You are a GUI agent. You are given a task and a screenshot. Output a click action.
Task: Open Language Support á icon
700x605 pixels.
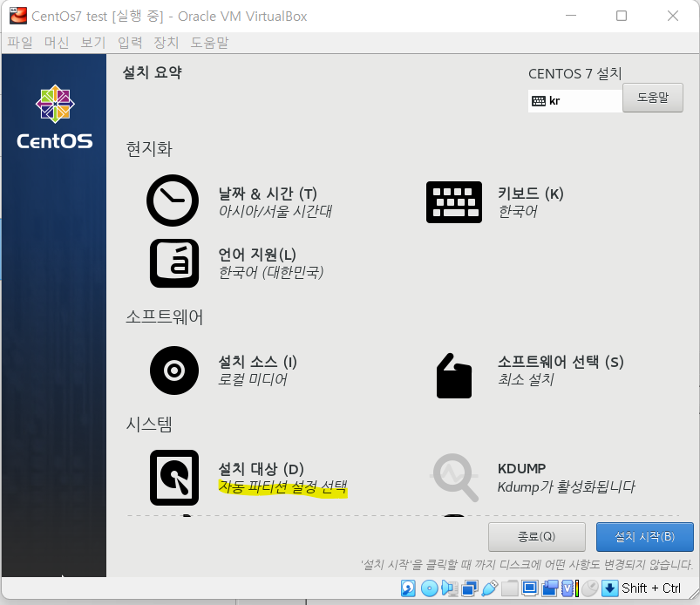(174, 263)
